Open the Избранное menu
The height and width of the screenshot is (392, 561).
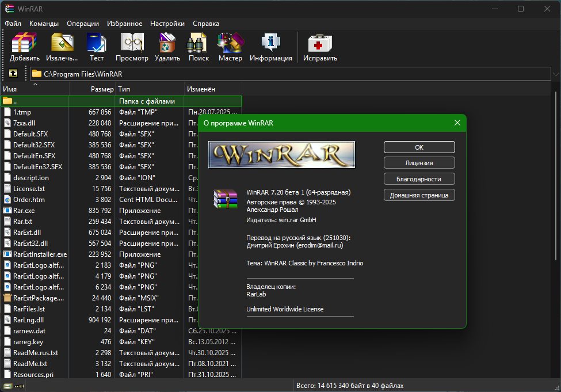click(124, 24)
